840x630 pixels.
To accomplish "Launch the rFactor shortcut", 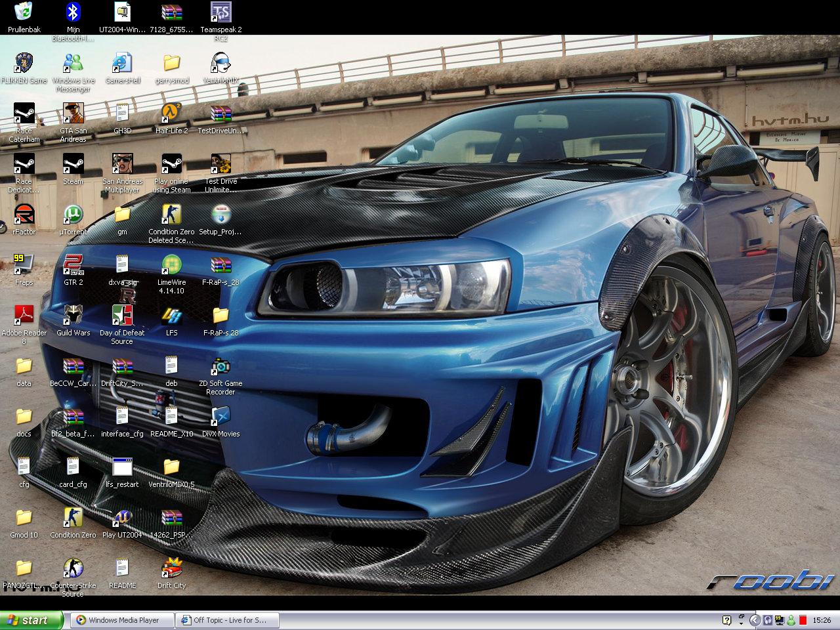I will pyautogui.click(x=24, y=220).
